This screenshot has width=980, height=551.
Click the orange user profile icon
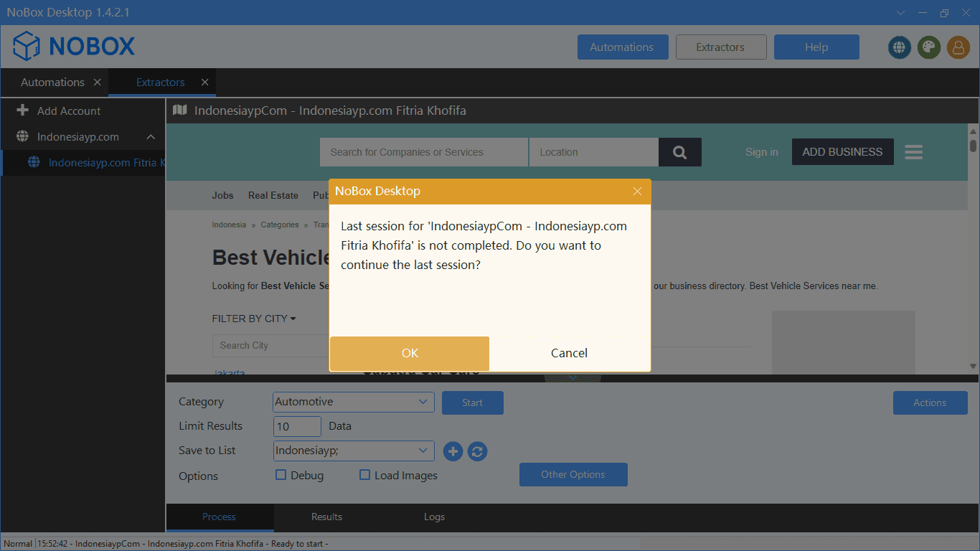click(958, 47)
